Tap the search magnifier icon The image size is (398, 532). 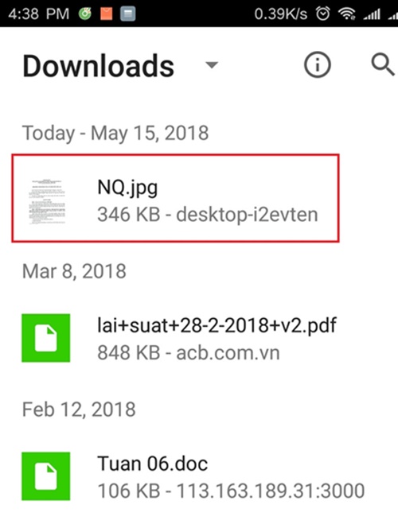383,64
